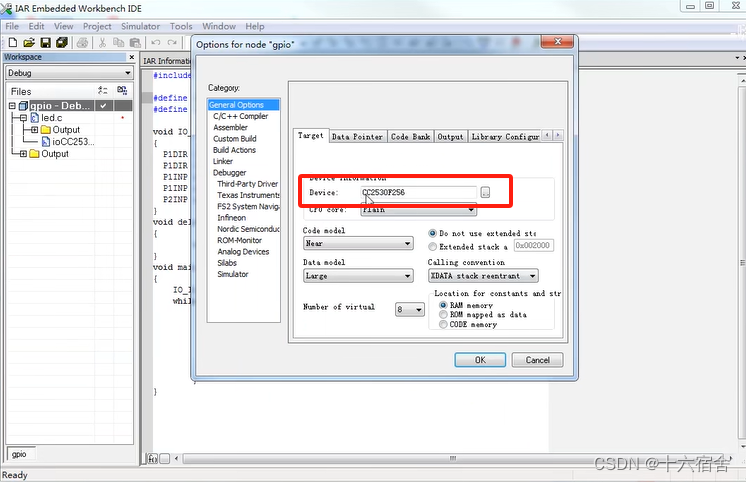746x482 pixels.
Task: Select 'CODE memory' radio option
Action: (443, 324)
